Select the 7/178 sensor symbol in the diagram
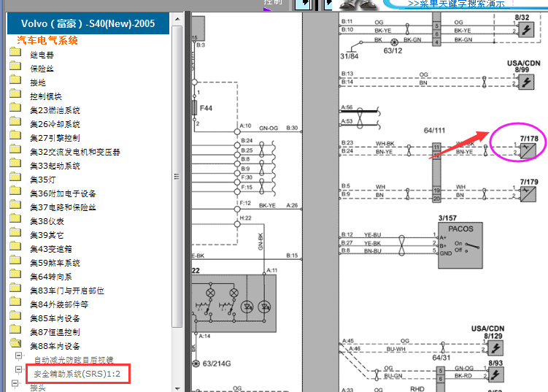This screenshot has height=392, width=548. 528,150
